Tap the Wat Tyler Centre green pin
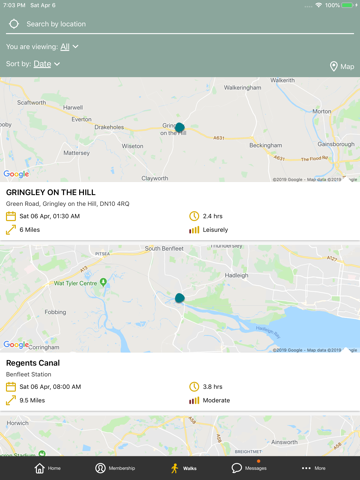360x480 pixels. click(x=103, y=282)
